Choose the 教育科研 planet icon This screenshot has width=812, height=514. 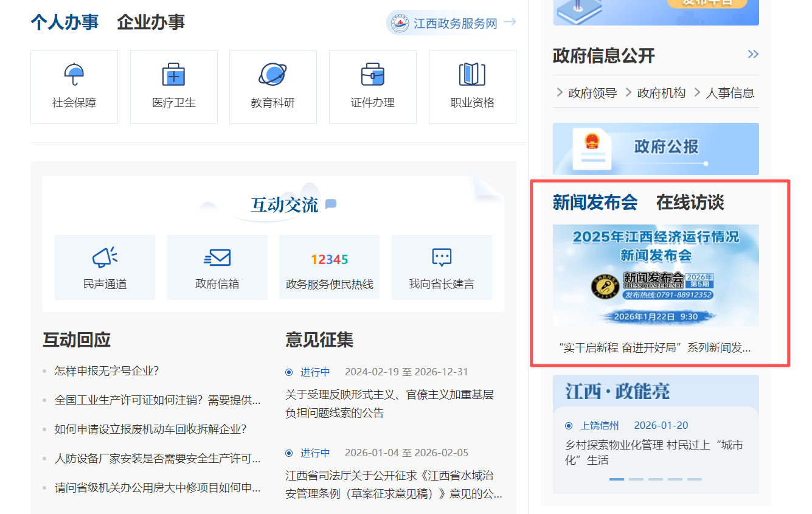point(272,74)
